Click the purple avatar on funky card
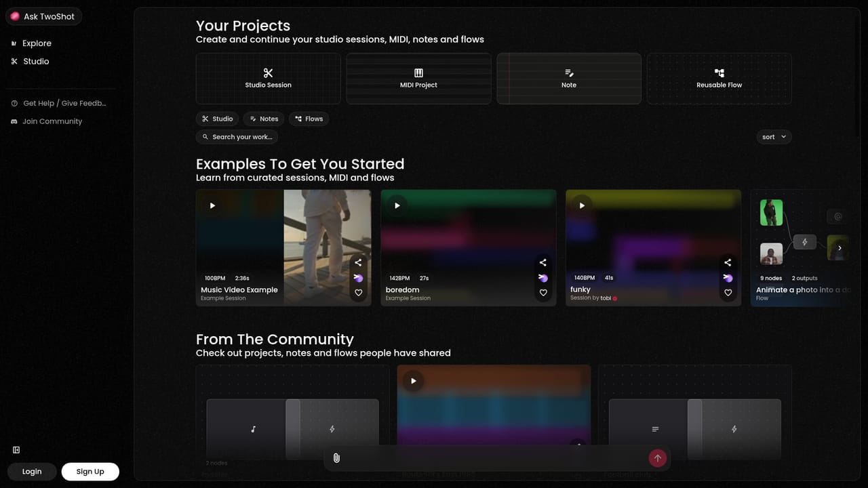868x488 pixels. tap(728, 278)
